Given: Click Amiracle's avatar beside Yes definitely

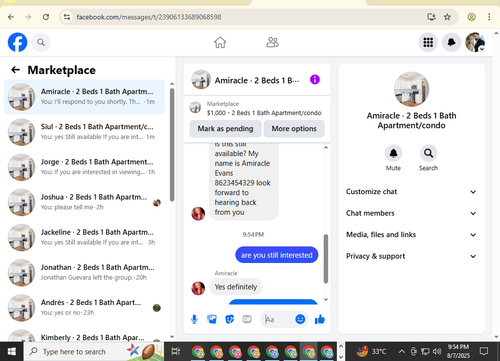Looking at the screenshot, I should click(x=198, y=288).
